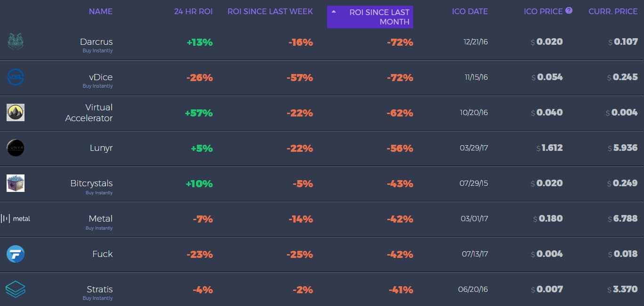The height and width of the screenshot is (306, 644).
Task: Sort table by 24 HR ROI
Action: point(193,11)
